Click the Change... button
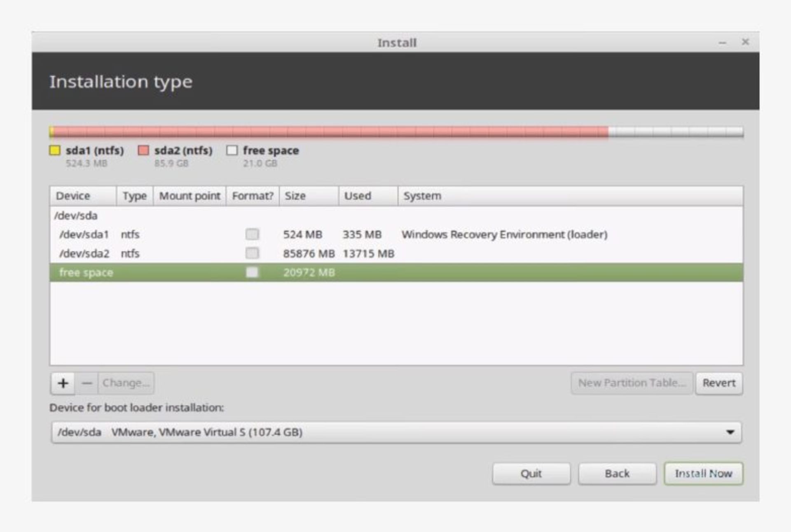 [126, 383]
